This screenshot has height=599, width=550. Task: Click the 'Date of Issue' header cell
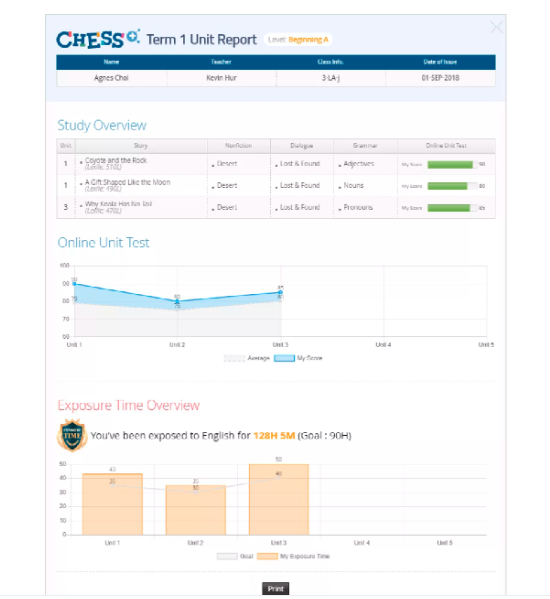[440, 62]
